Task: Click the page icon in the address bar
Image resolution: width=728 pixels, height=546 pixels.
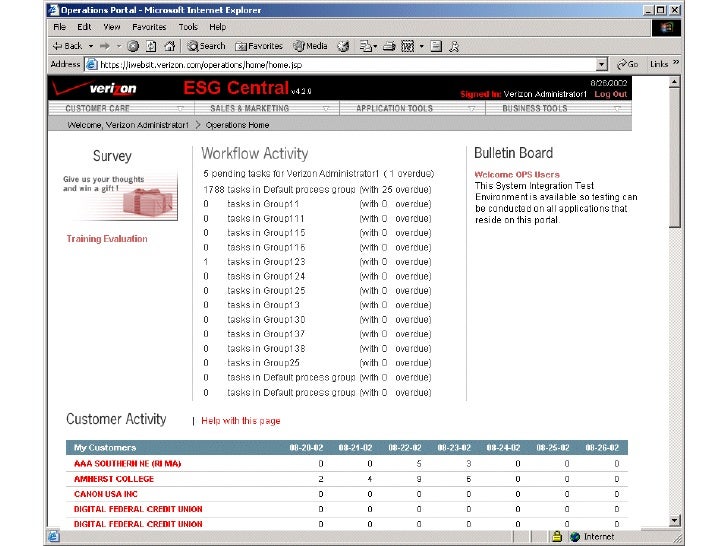Action: click(92, 65)
